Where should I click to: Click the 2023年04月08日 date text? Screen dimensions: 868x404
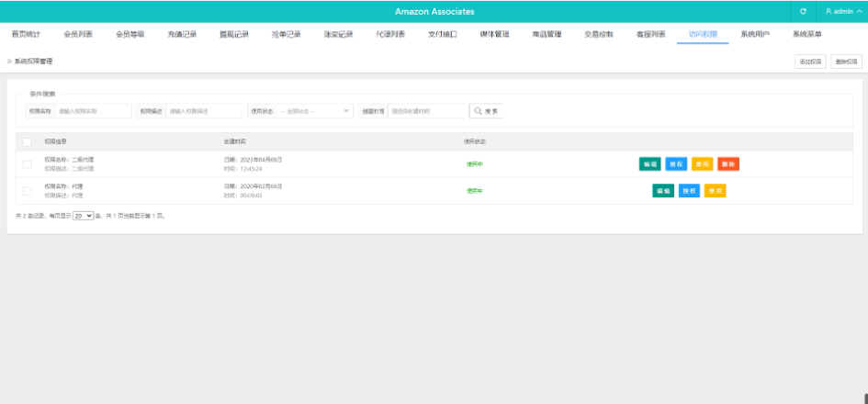260,160
